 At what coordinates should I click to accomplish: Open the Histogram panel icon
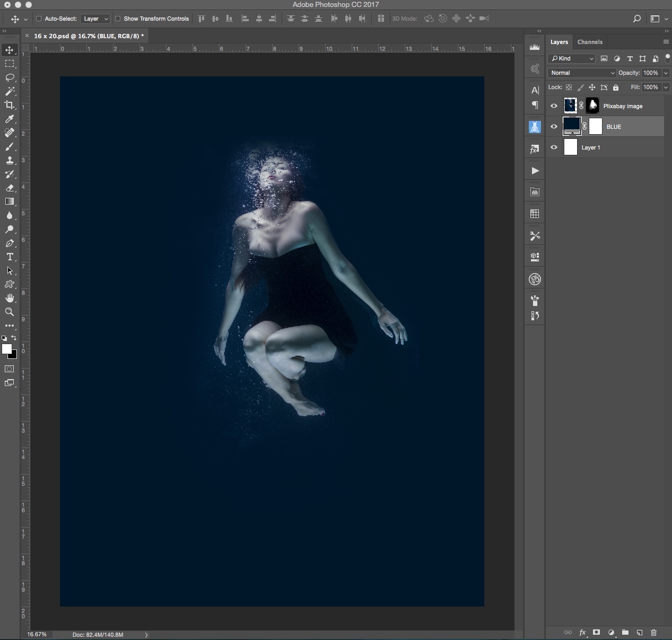pos(534,46)
